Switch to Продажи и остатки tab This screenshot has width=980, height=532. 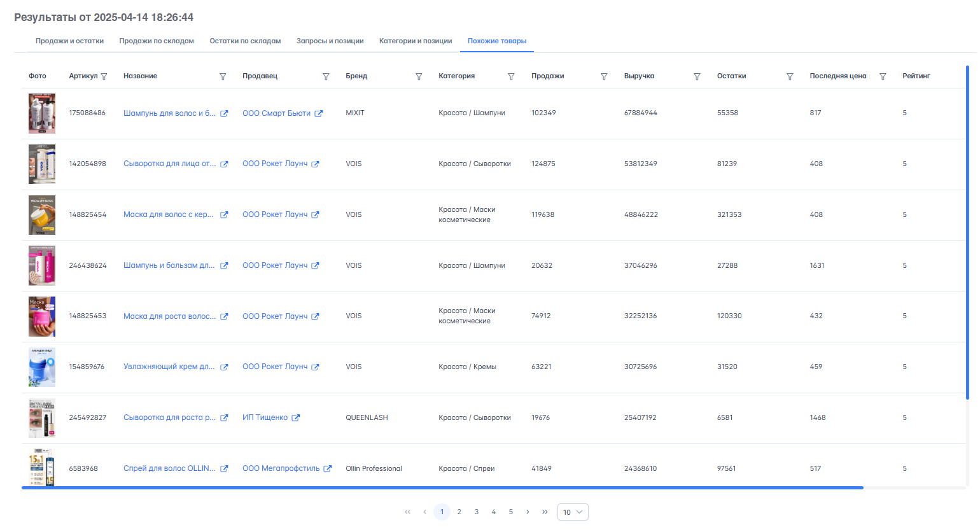69,41
